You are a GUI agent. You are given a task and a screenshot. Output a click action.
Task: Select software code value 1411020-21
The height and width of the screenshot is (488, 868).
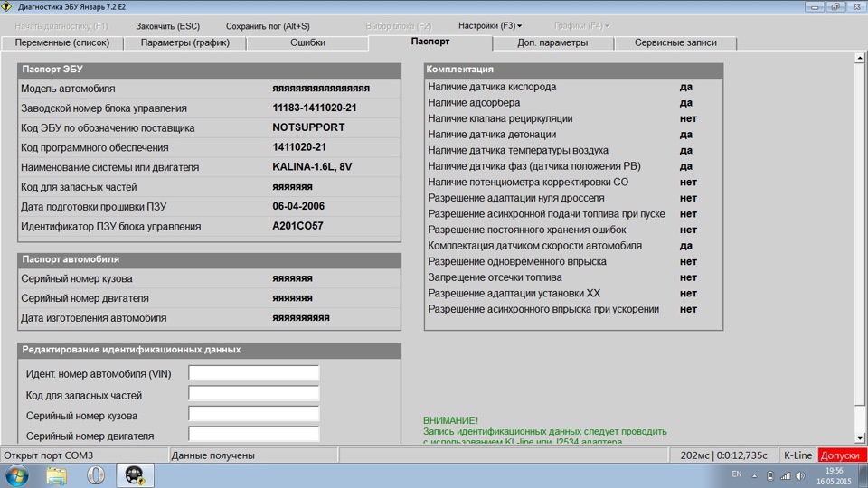[299, 147]
